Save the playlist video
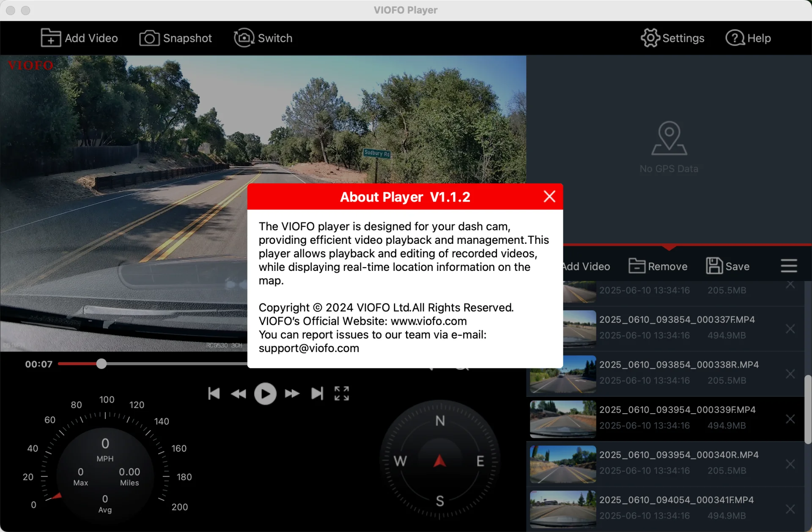 [728, 266]
